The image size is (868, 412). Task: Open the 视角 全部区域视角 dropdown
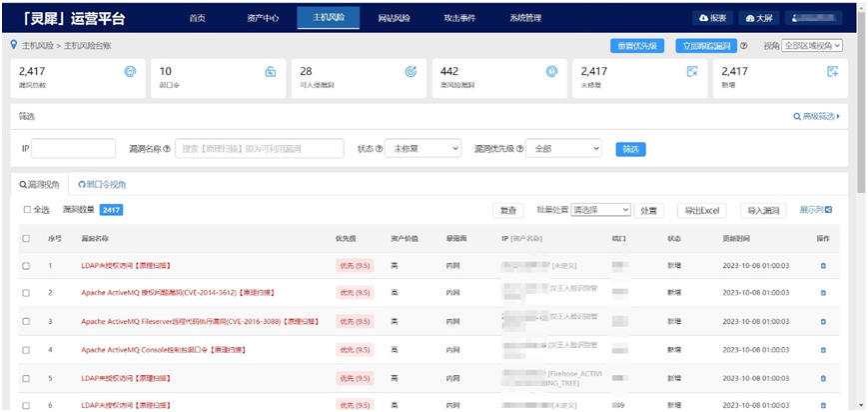click(811, 45)
